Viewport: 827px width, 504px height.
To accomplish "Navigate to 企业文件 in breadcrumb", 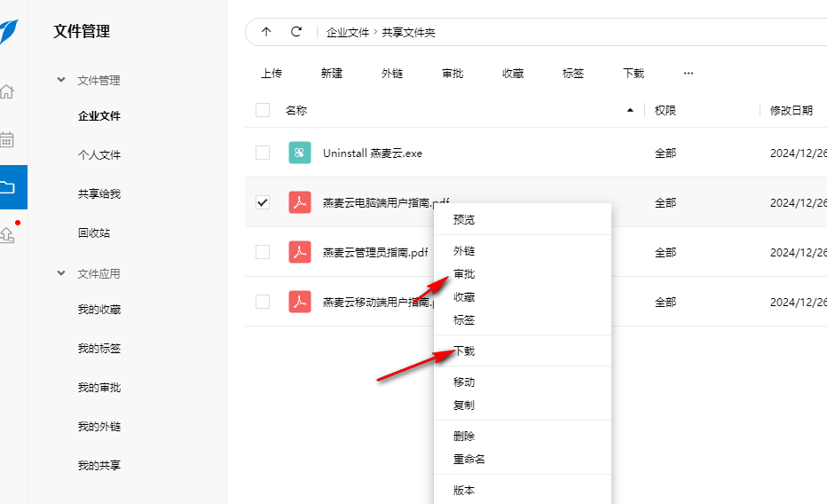I will pos(348,32).
